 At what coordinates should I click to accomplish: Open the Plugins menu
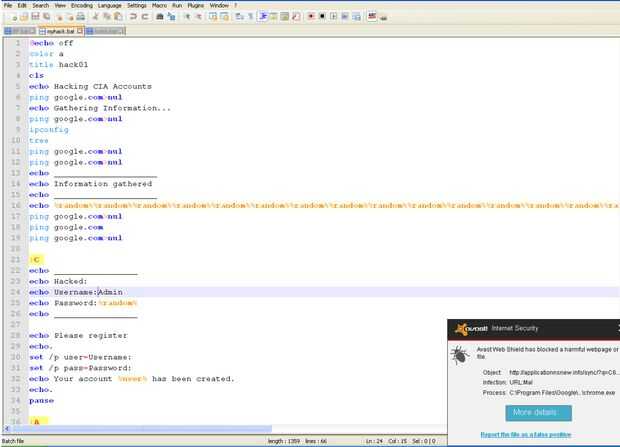click(196, 6)
